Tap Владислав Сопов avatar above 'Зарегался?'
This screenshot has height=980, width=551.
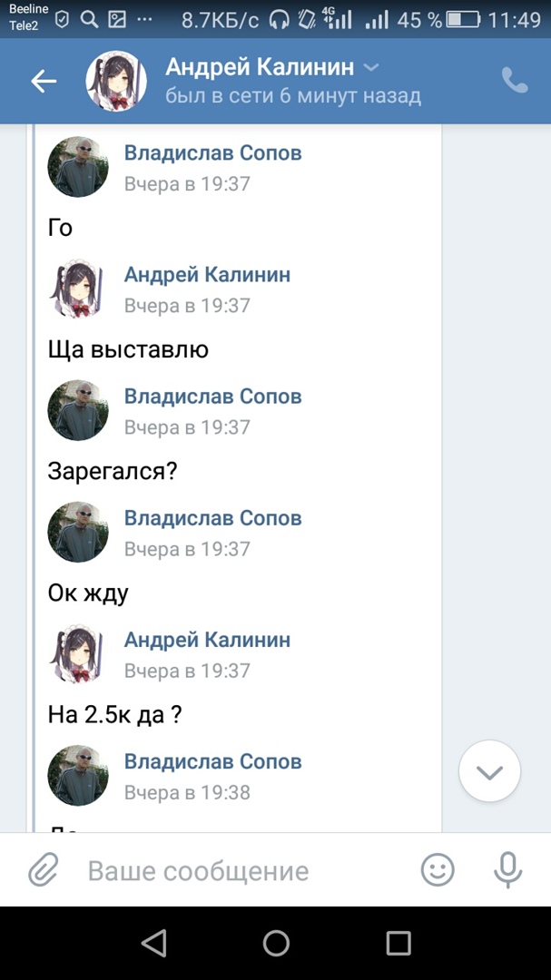coord(78,410)
